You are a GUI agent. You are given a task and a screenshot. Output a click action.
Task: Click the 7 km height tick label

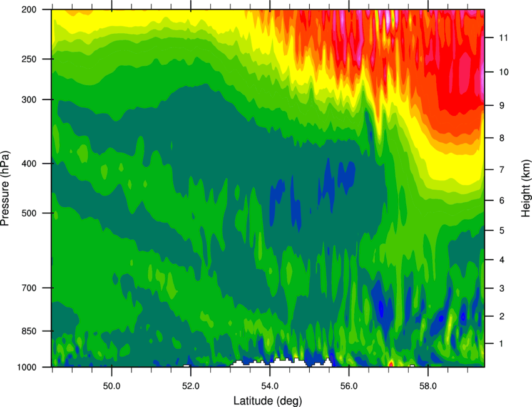[x=501, y=170]
